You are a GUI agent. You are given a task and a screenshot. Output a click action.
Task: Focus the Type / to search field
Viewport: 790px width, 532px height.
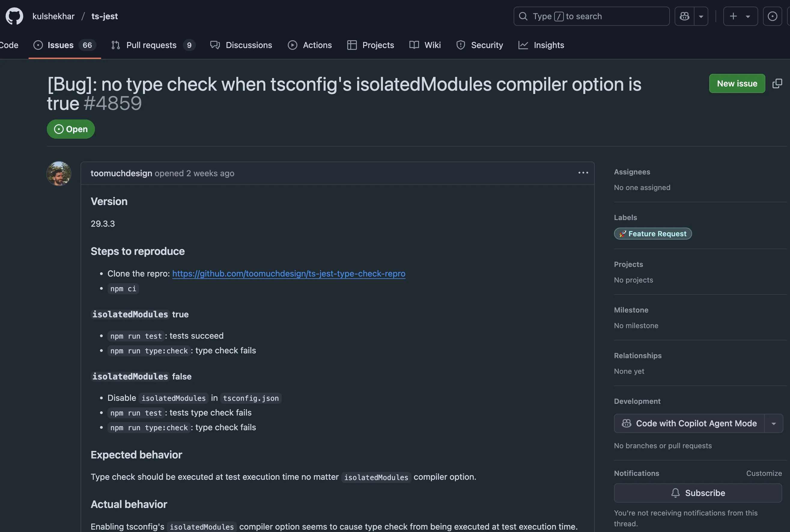click(591, 16)
